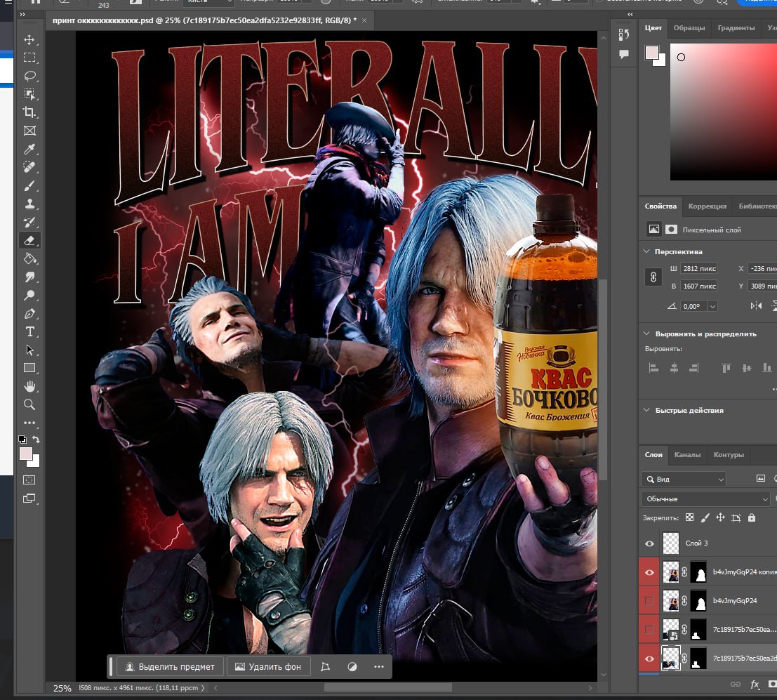Toggle Quick Mask mode
The height and width of the screenshot is (700, 777).
pyautogui.click(x=29, y=480)
